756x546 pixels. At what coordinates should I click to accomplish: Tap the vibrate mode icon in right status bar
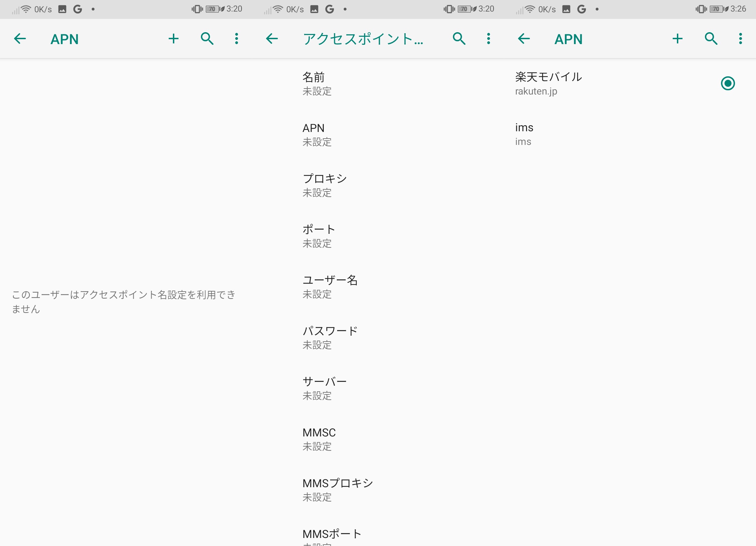pos(701,9)
